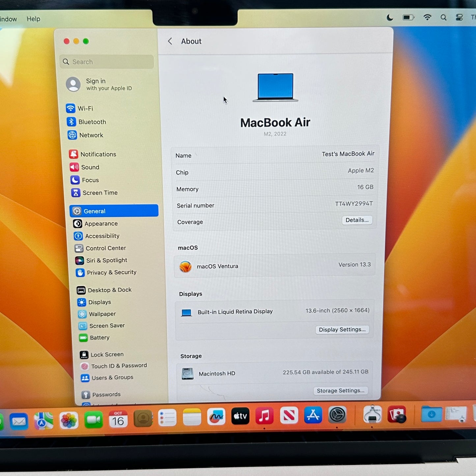Open the App Store from Dock

point(313,415)
